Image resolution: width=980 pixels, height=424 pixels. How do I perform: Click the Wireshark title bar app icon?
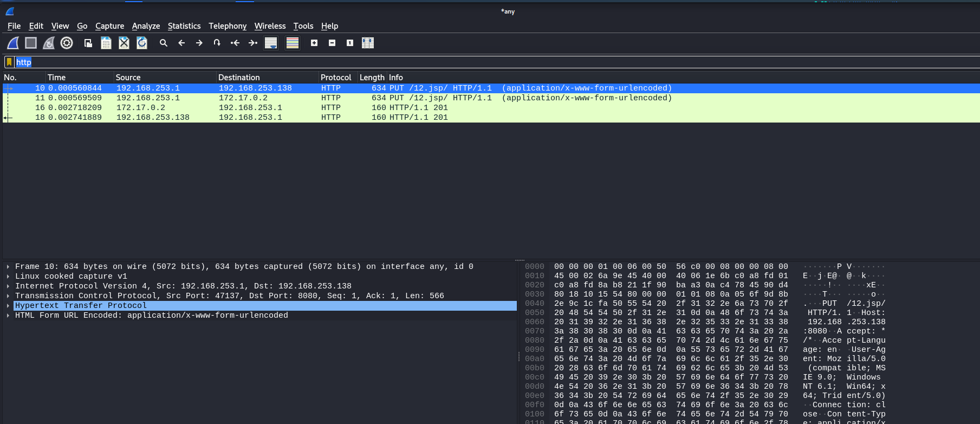click(10, 11)
